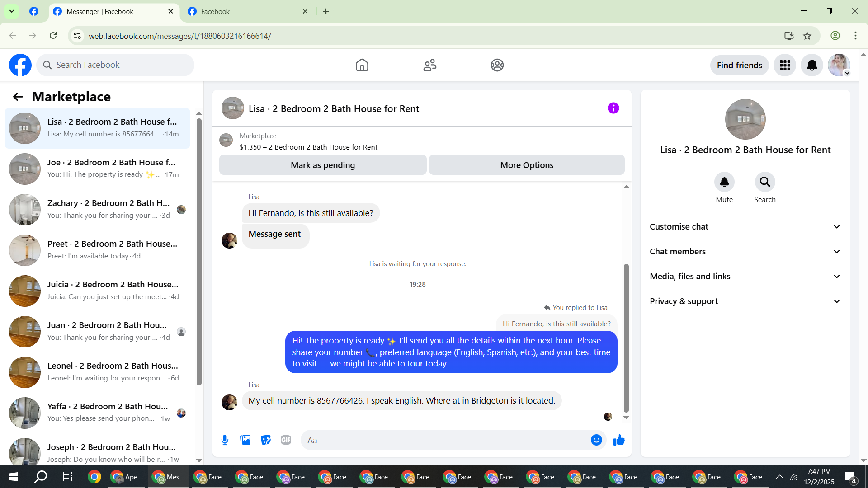Attach a photo using the image icon

click(245, 440)
